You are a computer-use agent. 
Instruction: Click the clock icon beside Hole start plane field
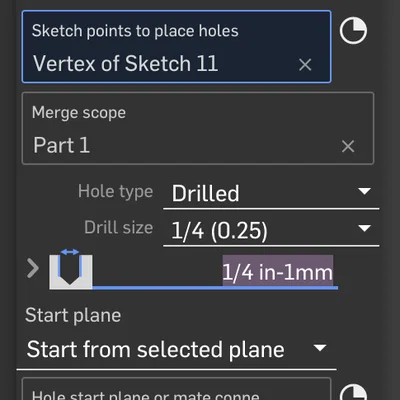pos(353,392)
